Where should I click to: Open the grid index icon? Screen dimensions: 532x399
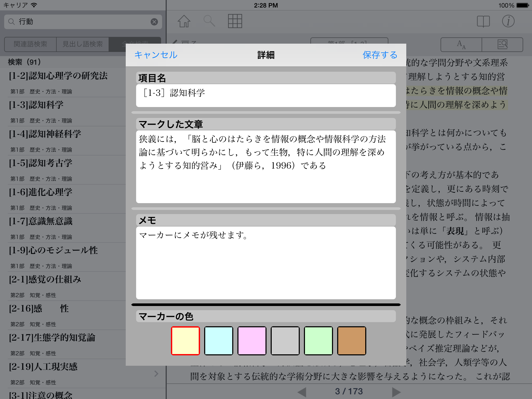point(235,21)
